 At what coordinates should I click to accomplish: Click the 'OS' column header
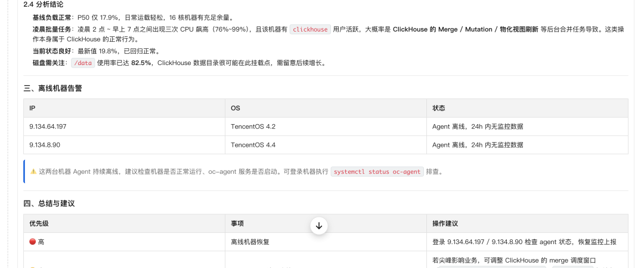coord(326,108)
